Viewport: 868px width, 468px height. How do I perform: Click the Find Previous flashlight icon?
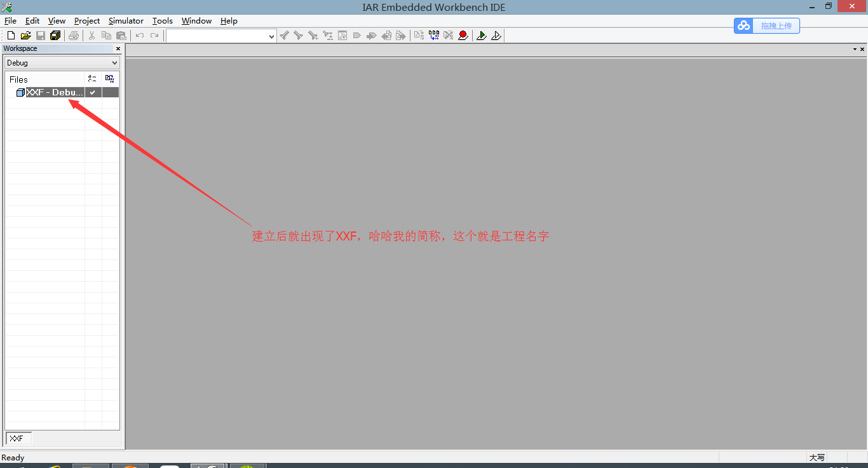[285, 36]
